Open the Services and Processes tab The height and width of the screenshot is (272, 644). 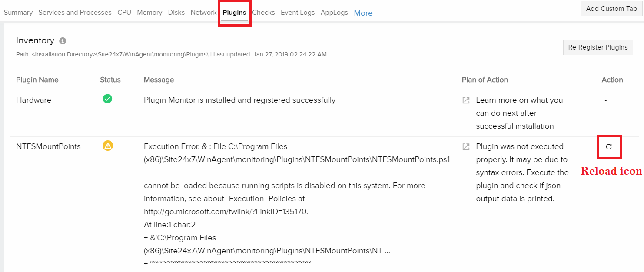coord(74,13)
